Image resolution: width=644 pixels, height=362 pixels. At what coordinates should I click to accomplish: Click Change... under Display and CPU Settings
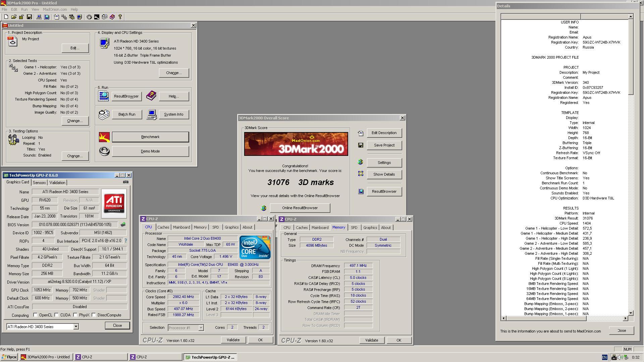174,73
